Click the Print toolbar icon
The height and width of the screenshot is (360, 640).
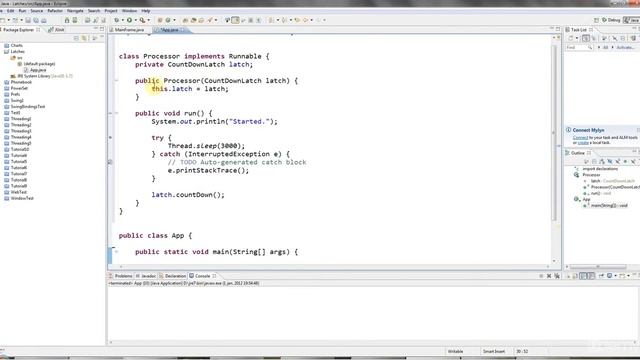(44, 20)
